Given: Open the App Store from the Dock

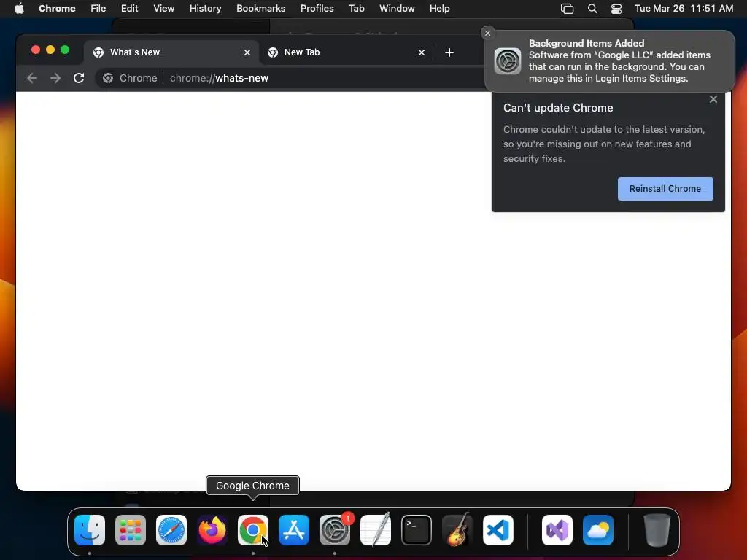Looking at the screenshot, I should [x=294, y=530].
